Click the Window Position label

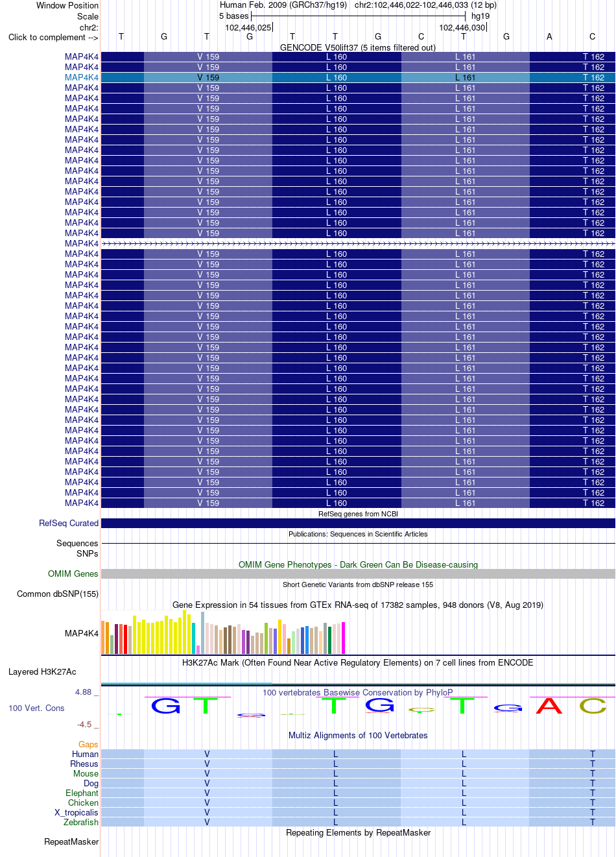(67, 5)
